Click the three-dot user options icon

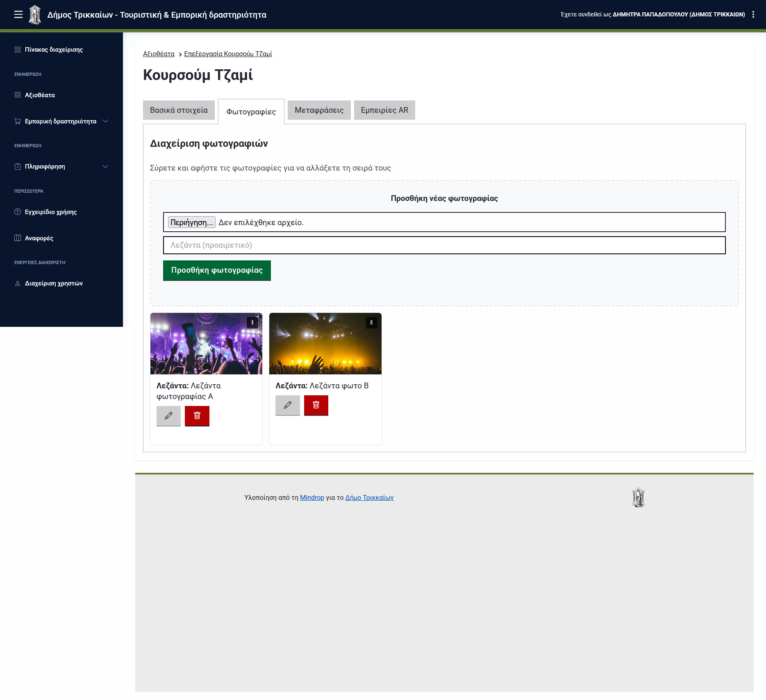[753, 15]
